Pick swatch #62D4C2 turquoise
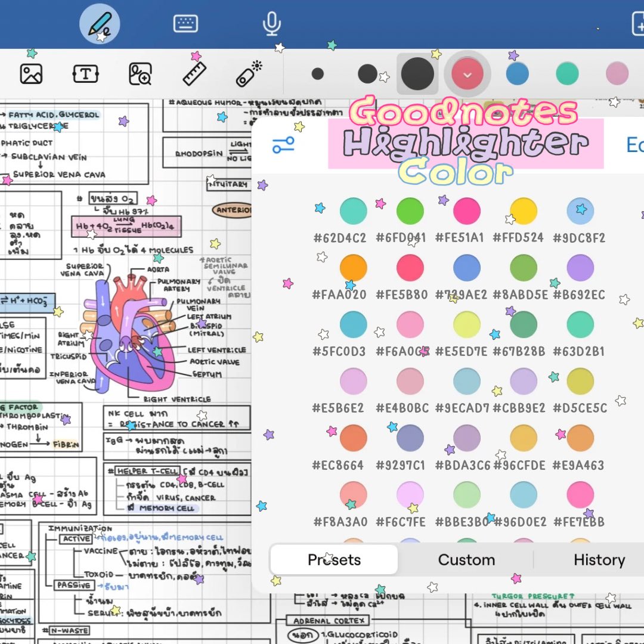This screenshot has height=644, width=644. (x=353, y=211)
